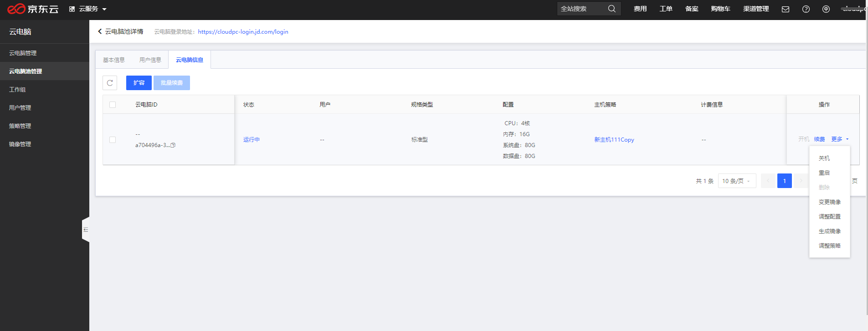Click the 扩容 expand capacity button
This screenshot has width=868, height=331.
pyautogui.click(x=139, y=83)
